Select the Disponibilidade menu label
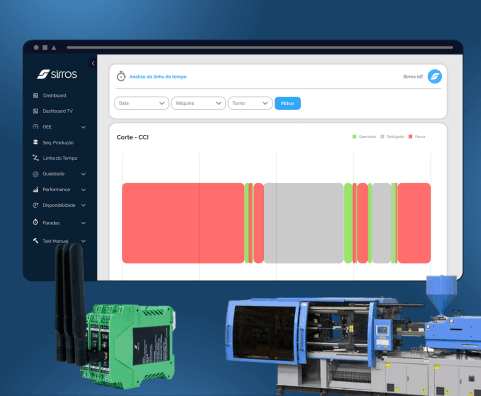Viewport: 481px width, 396px height. tap(59, 205)
